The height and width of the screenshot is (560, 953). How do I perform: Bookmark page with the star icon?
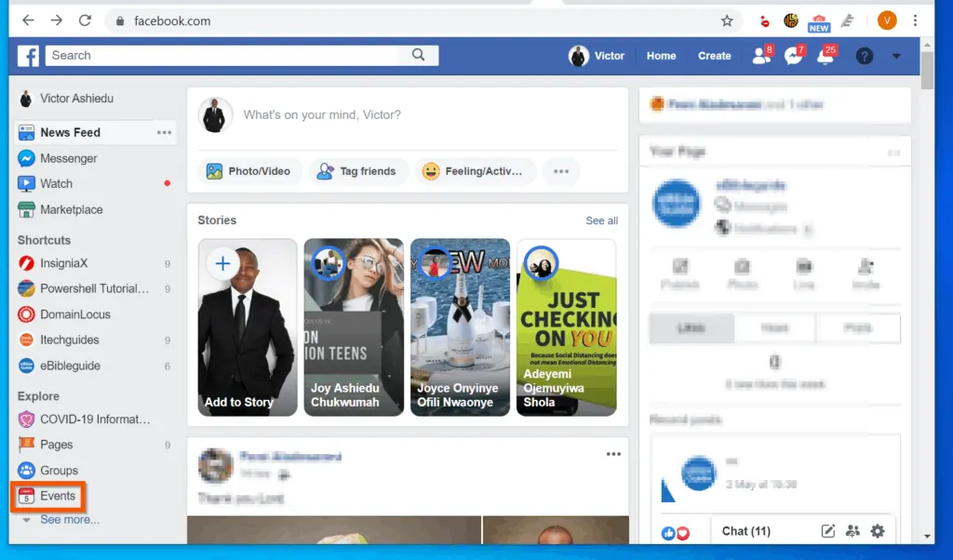pyautogui.click(x=727, y=21)
